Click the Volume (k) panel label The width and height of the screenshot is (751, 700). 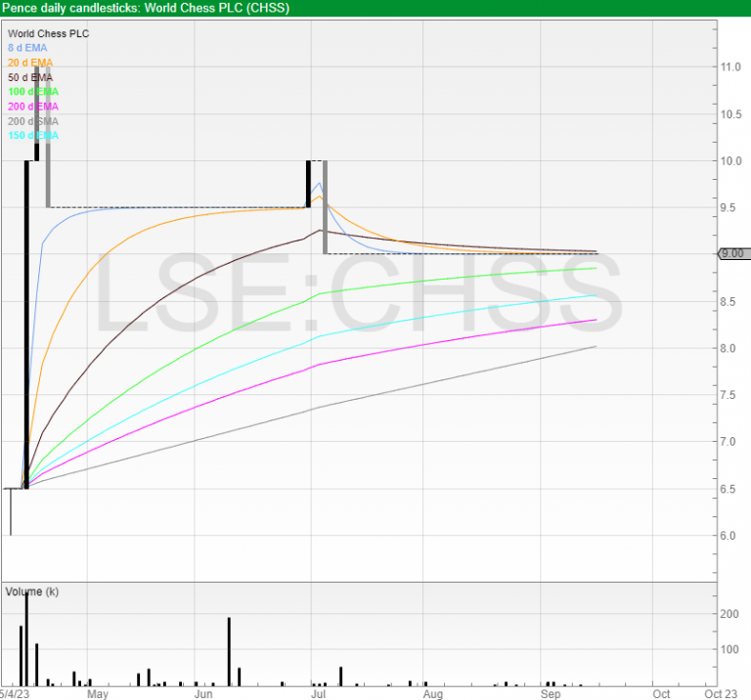[x=32, y=592]
